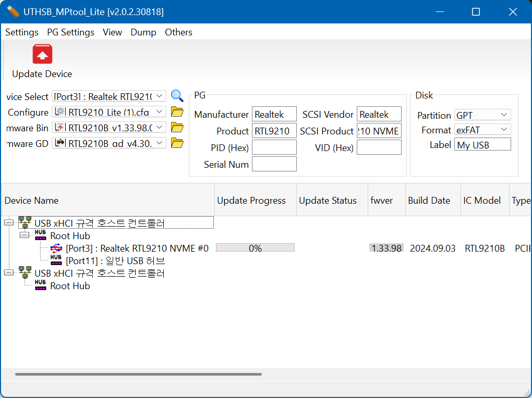Click the fwver value 1.33.98

point(386,248)
